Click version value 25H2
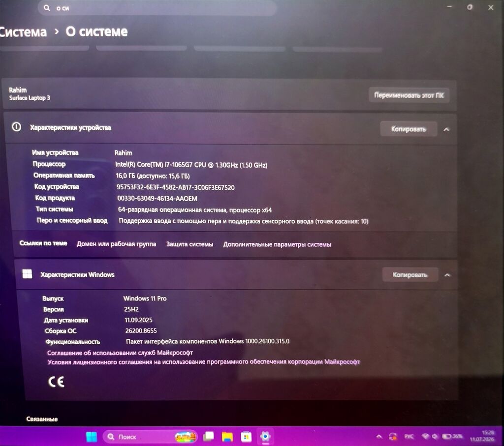504x446 pixels. 131,309
